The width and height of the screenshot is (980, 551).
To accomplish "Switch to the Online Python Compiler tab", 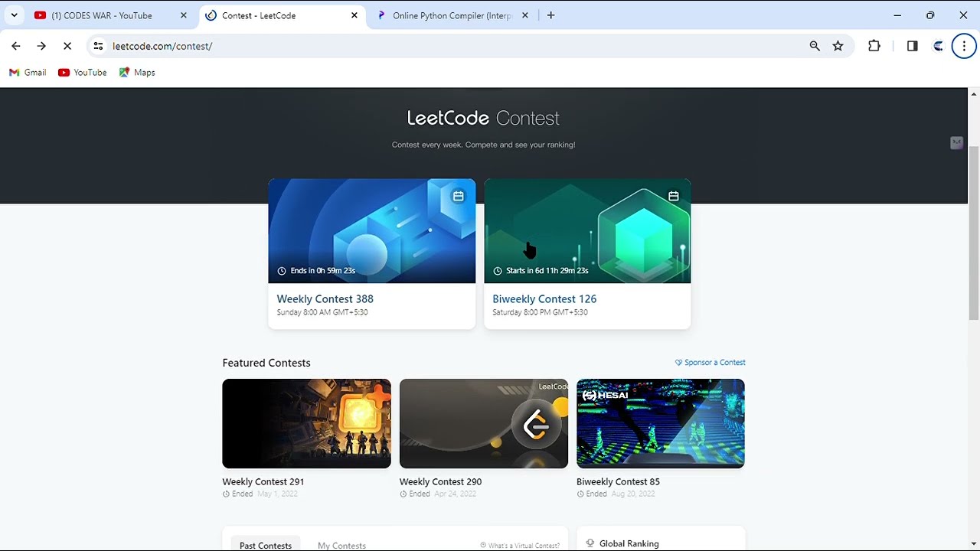I will point(452,15).
